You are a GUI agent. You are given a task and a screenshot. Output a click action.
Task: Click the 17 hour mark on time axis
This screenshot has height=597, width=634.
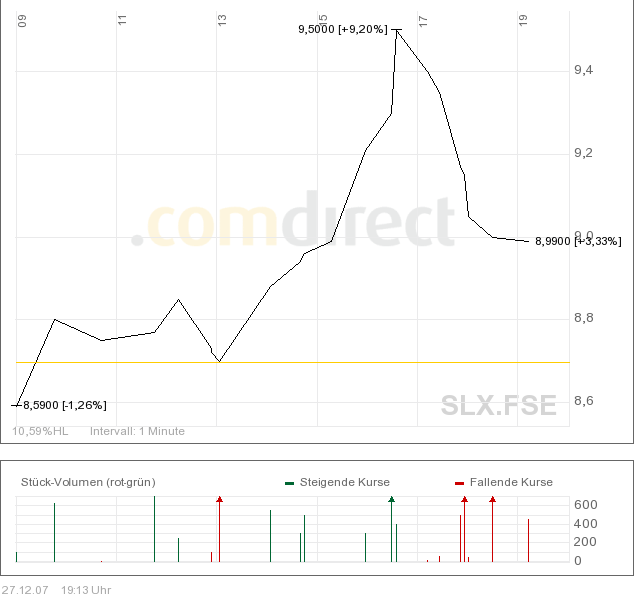pyautogui.click(x=423, y=19)
